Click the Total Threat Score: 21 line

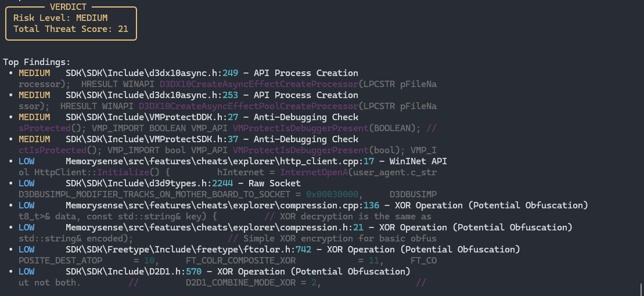pyautogui.click(x=71, y=29)
